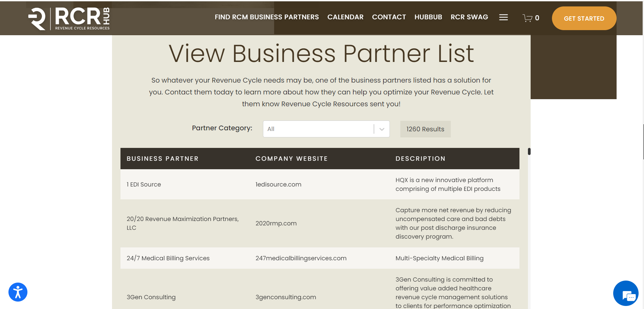Click the Get Started button
Screen dimensions: 644x309
(584, 18)
